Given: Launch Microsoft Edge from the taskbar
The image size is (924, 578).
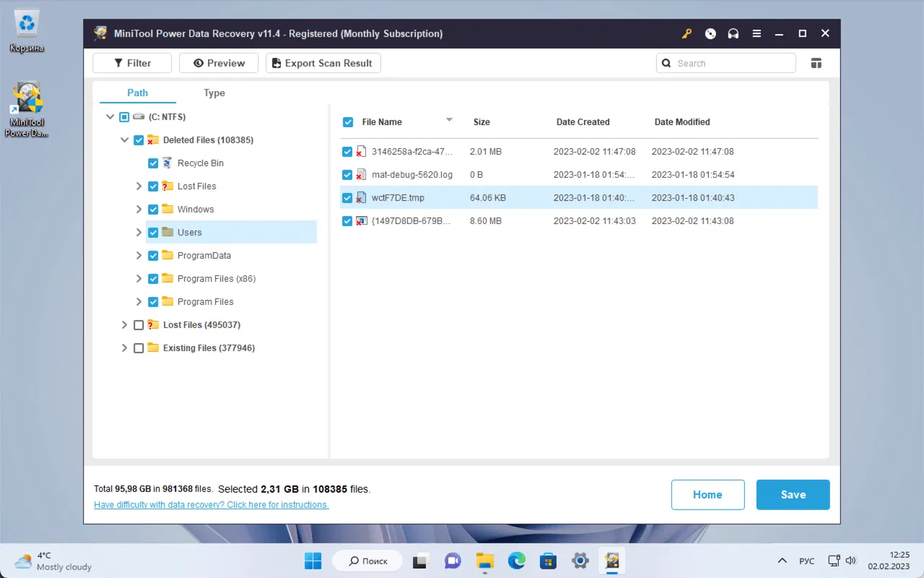Looking at the screenshot, I should [516, 561].
